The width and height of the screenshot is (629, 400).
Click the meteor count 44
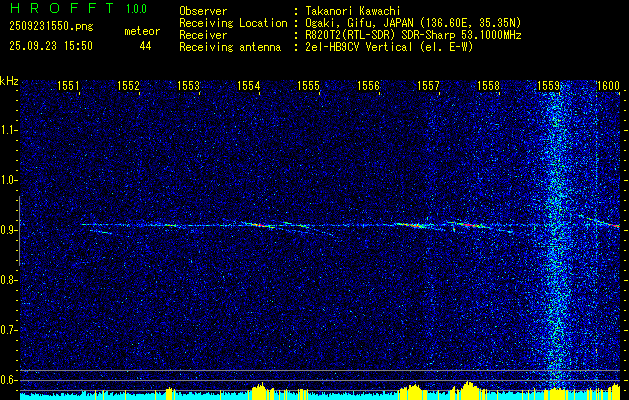145,46
